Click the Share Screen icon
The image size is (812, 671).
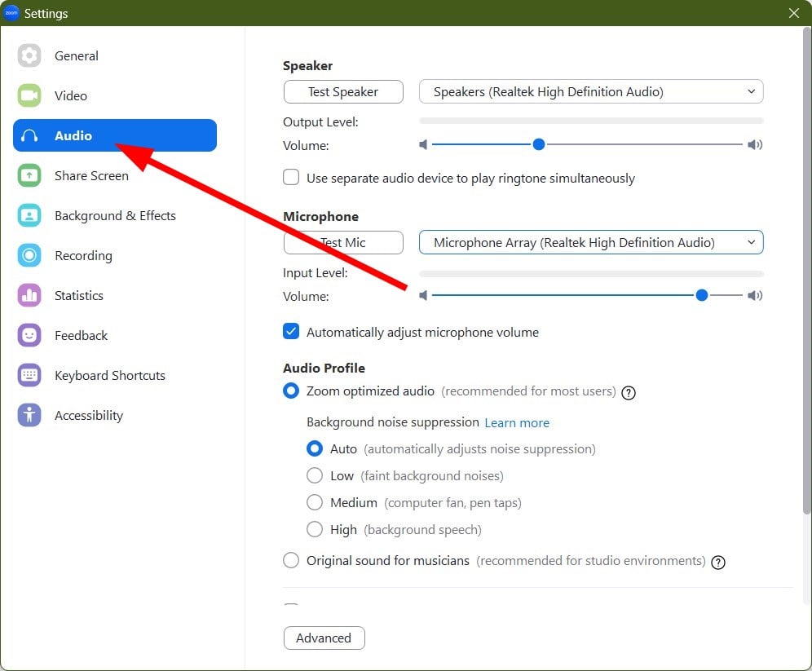tap(29, 175)
